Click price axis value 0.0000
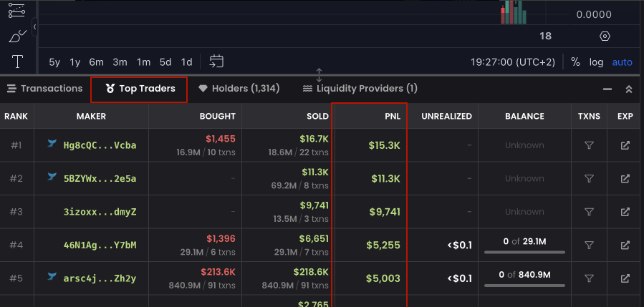 tap(594, 15)
